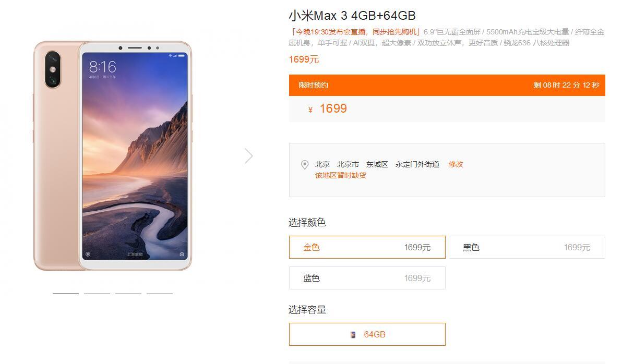The image size is (622, 364).
Task: Open the 今晚19:30发布会直播 promo link
Action: [355, 32]
